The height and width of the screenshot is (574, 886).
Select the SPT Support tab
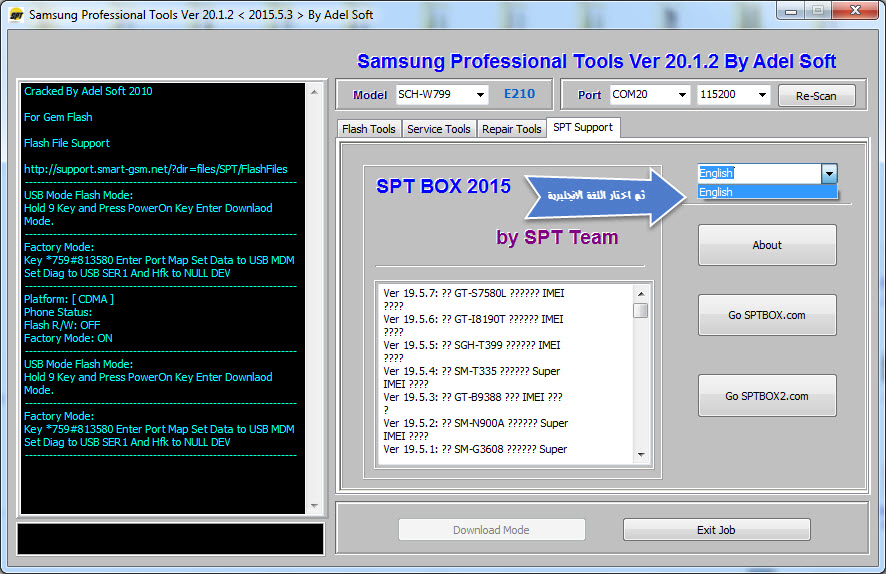click(583, 128)
